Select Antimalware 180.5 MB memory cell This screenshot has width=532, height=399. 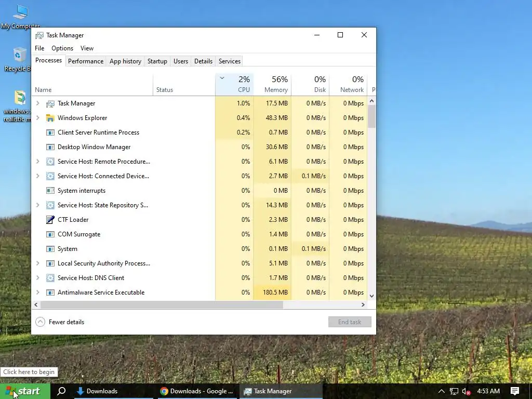[x=272, y=292]
